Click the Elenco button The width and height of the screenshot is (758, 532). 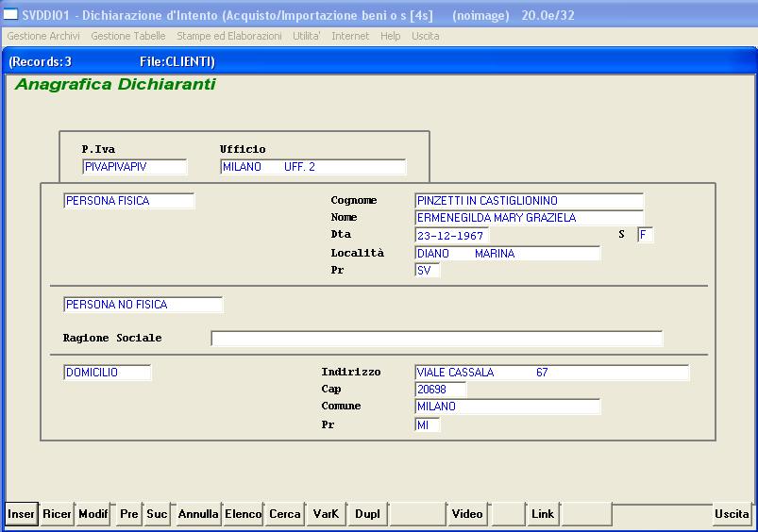click(x=244, y=514)
